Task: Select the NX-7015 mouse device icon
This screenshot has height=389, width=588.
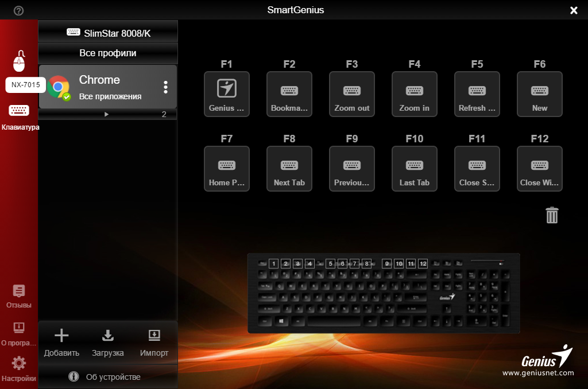Action: [19, 61]
